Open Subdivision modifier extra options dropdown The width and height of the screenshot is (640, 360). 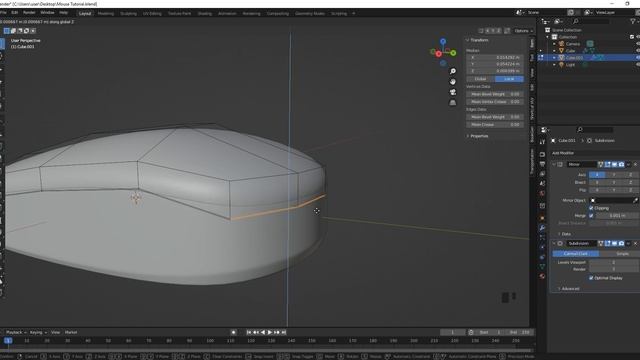[x=629, y=244]
